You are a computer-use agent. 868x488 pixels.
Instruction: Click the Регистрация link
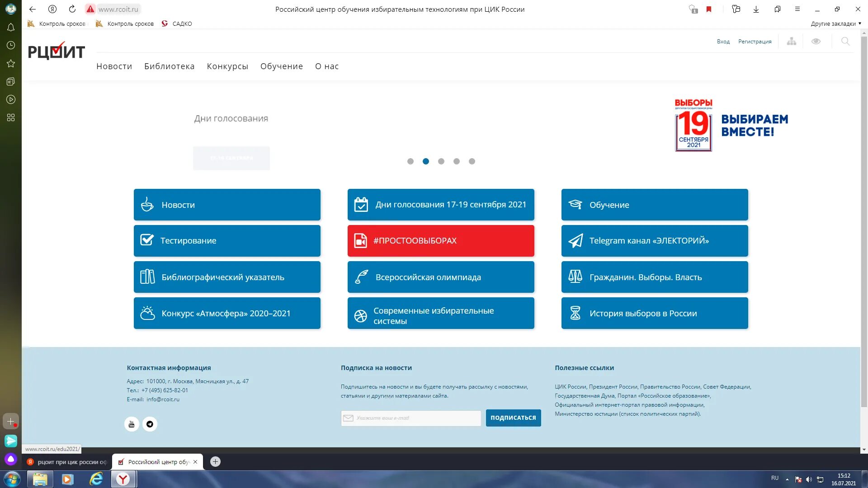click(755, 42)
